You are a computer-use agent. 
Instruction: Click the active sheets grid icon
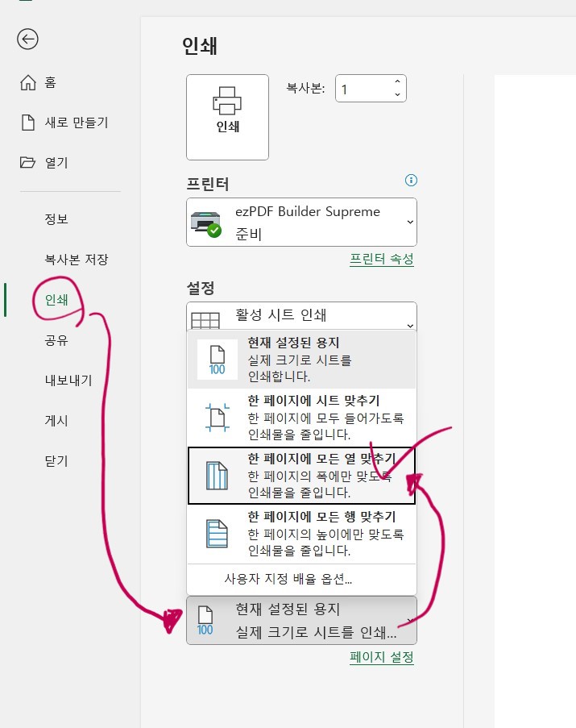pos(205,320)
